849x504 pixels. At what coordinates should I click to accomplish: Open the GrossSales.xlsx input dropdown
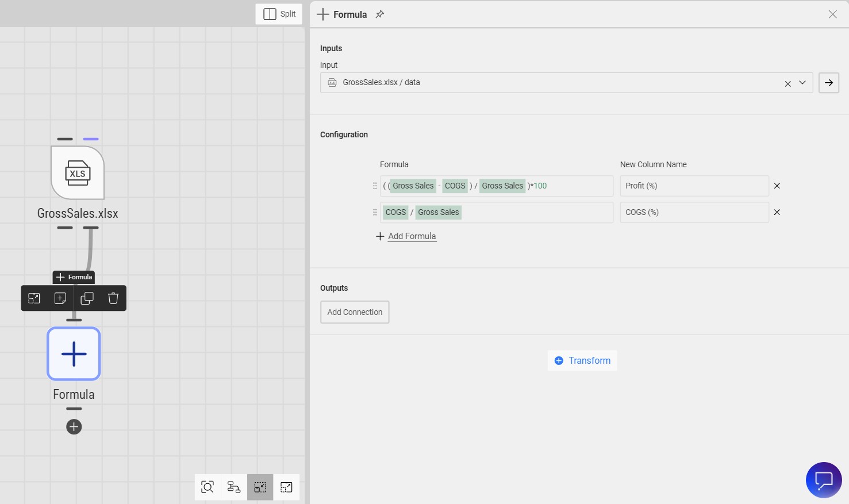point(802,82)
